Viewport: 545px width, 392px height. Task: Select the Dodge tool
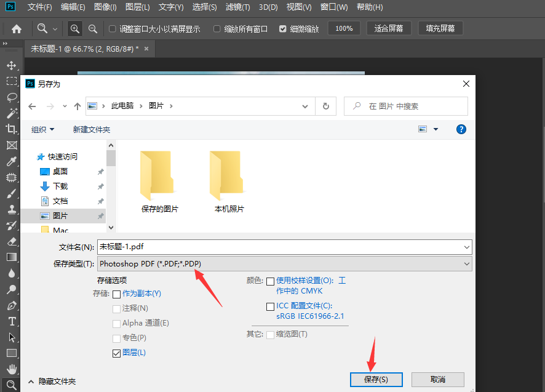(12, 289)
